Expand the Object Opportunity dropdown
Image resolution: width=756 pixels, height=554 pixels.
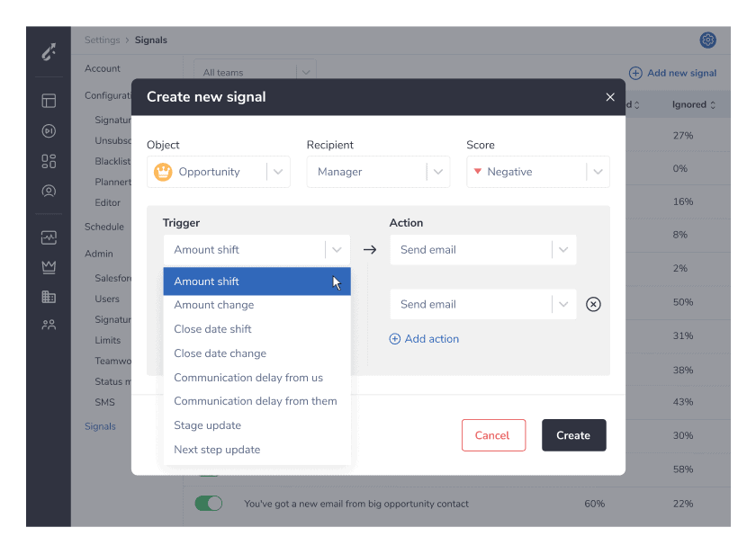point(219,172)
